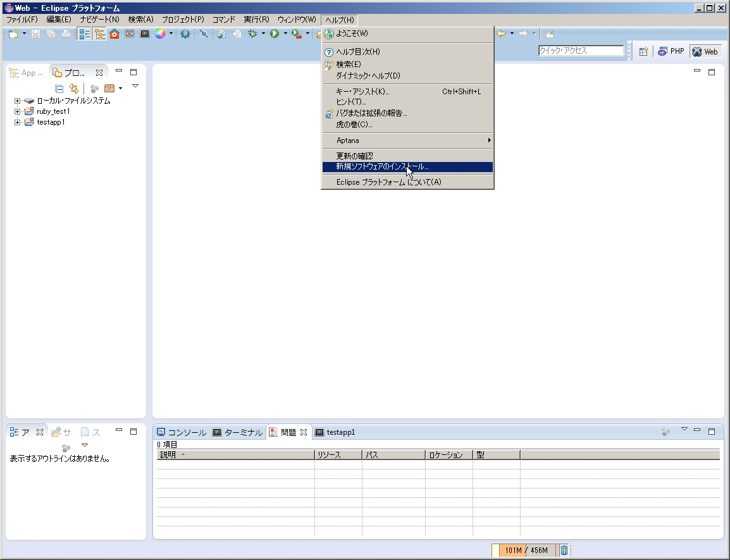
Task: Open the ファイル(F) menu
Action: (22, 20)
